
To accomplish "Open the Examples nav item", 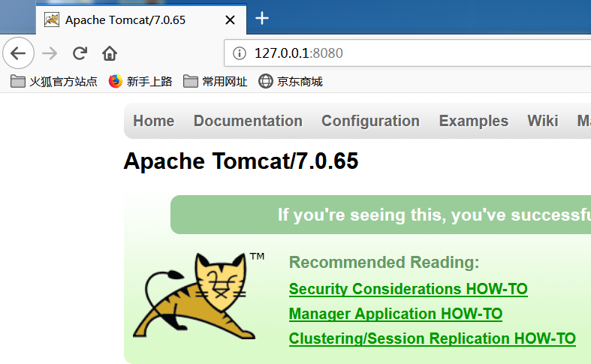I will point(473,121).
